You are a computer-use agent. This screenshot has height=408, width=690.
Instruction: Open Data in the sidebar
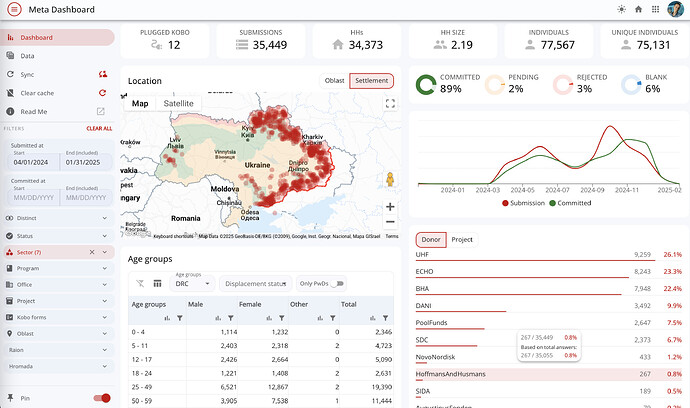pos(57,56)
